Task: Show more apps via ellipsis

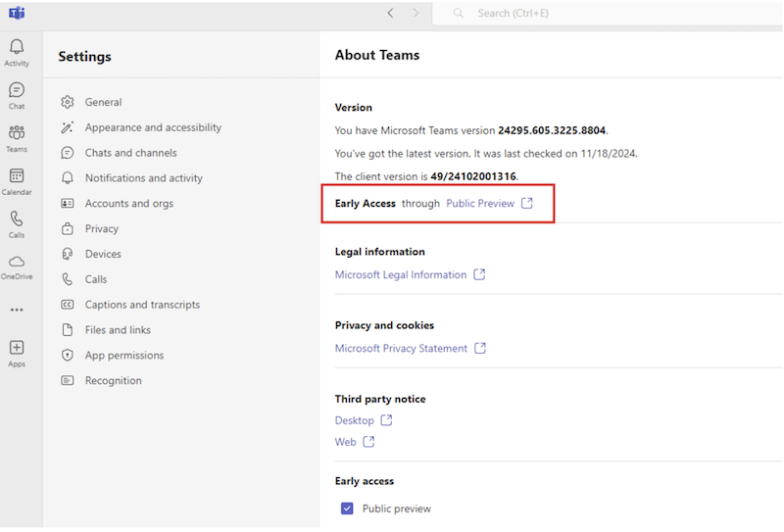Action: pos(17,310)
